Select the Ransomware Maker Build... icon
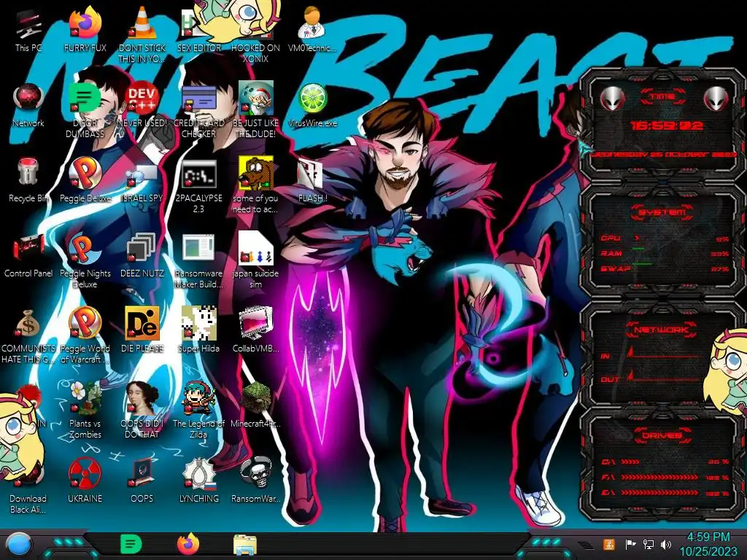This screenshot has height=560, width=747. (198, 261)
